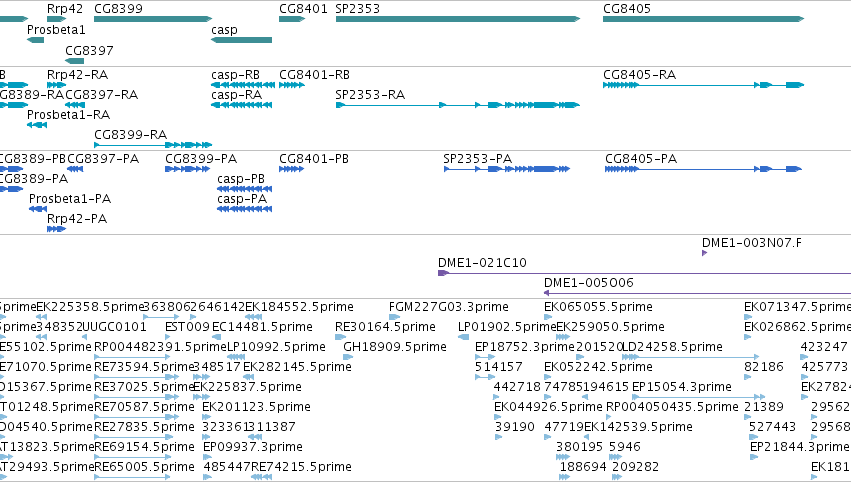Open EST EP09937.3prime
This screenshot has height=482, width=851.
253,448
